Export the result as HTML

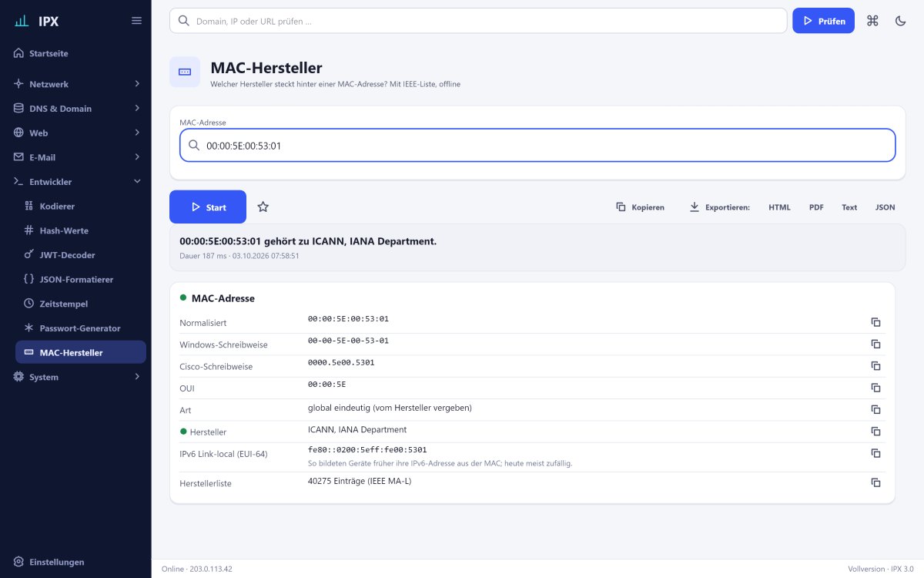[x=779, y=207]
